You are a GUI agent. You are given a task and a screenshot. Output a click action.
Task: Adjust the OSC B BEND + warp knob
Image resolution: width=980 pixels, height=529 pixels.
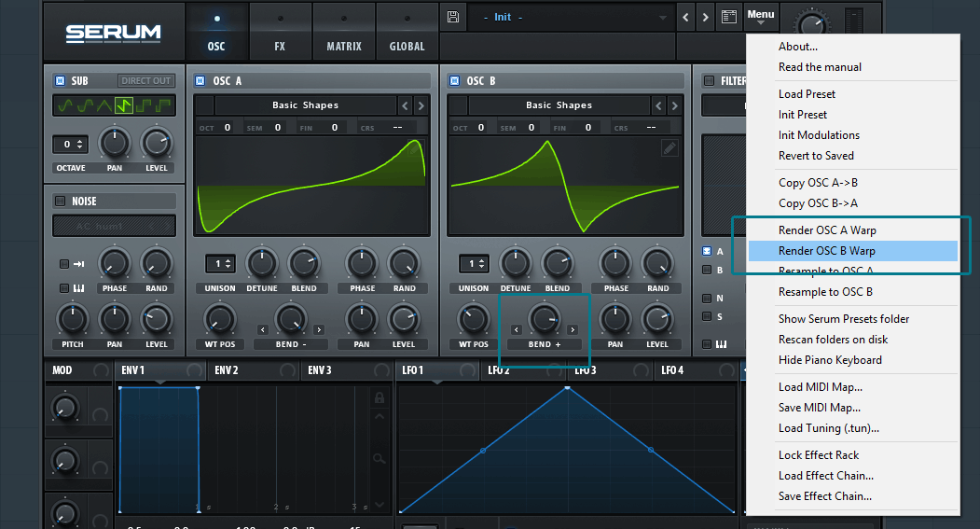click(545, 318)
